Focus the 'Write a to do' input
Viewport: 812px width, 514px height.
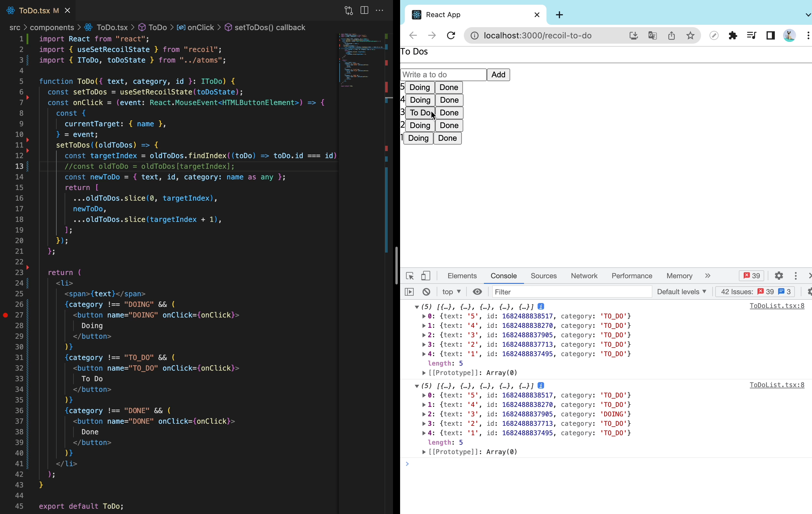[443, 75]
